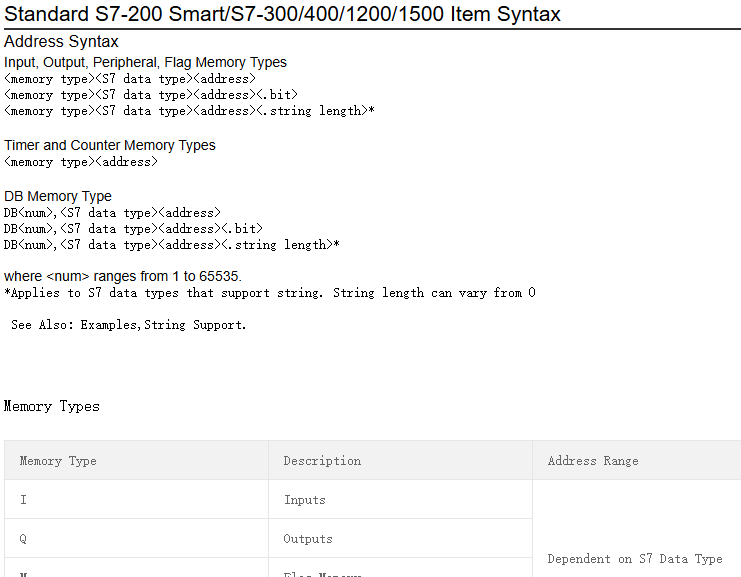Image resolution: width=741 pixels, height=577 pixels.
Task: Open the Examples link in See Also
Action: pos(108,325)
